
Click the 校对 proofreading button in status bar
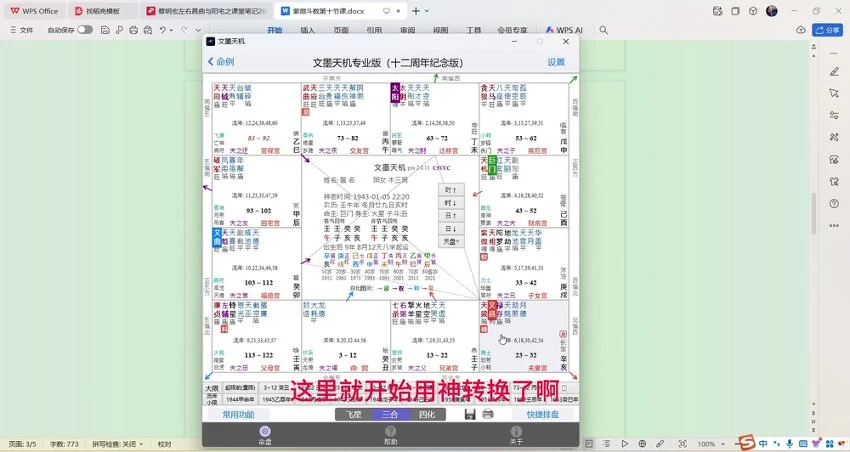164,444
